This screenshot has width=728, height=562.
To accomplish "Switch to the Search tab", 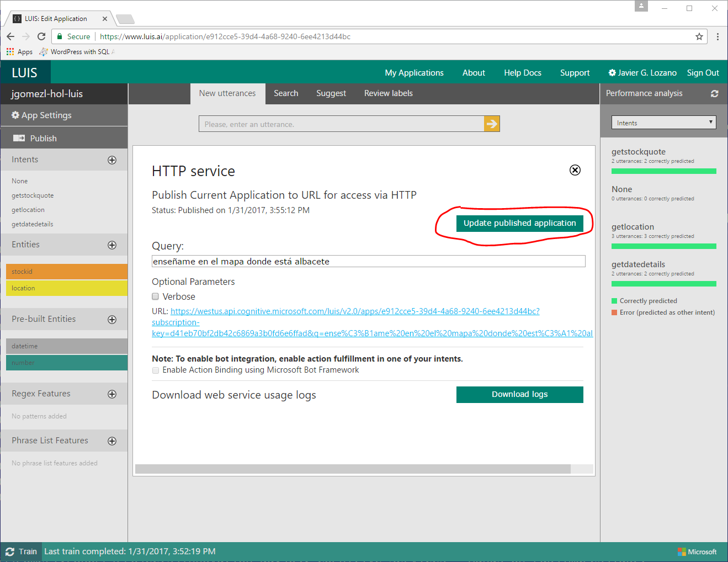I will [286, 93].
